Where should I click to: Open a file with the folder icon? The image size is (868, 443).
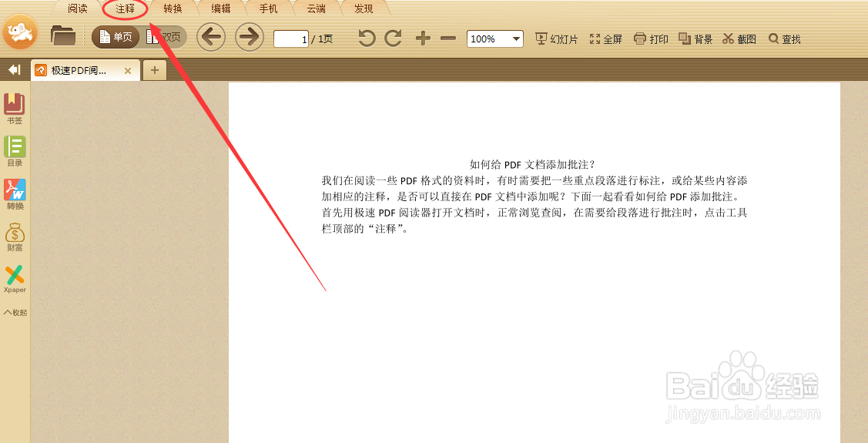coord(63,36)
